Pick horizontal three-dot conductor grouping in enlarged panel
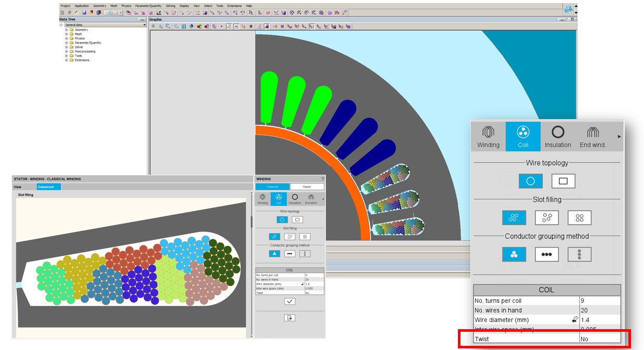Screen dimensions: 644x350 (x=546, y=254)
